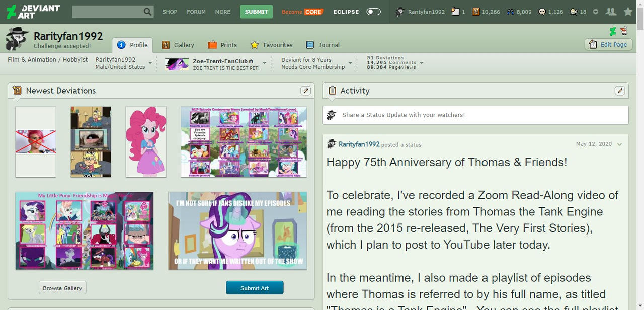Open the Gallery tab
The image size is (644, 310).
tap(178, 45)
